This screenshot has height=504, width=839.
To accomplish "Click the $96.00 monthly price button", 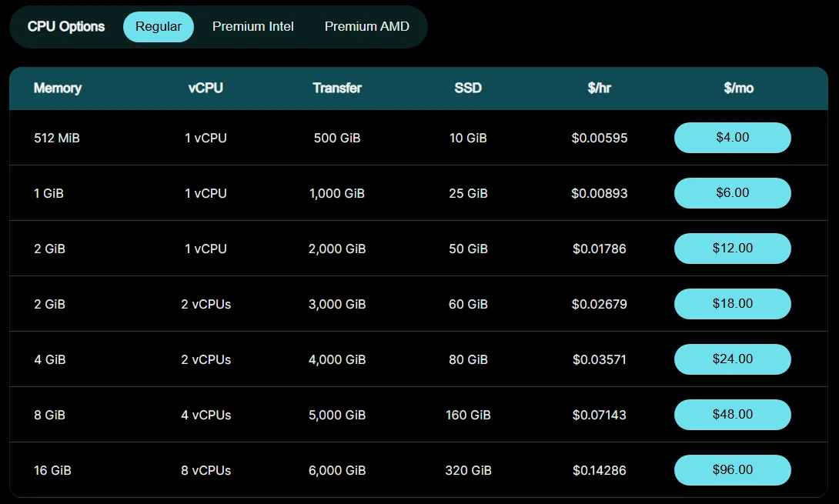I will click(733, 469).
